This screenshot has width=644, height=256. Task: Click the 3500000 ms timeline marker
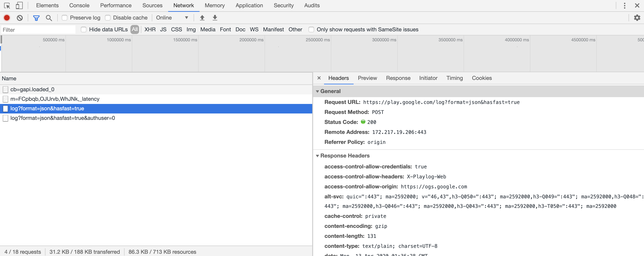click(450, 40)
